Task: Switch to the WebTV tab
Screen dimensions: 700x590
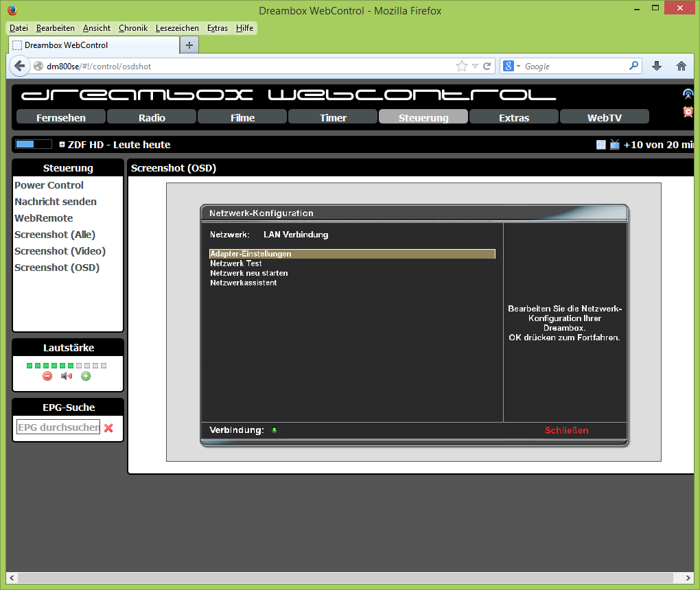Action: [605, 117]
